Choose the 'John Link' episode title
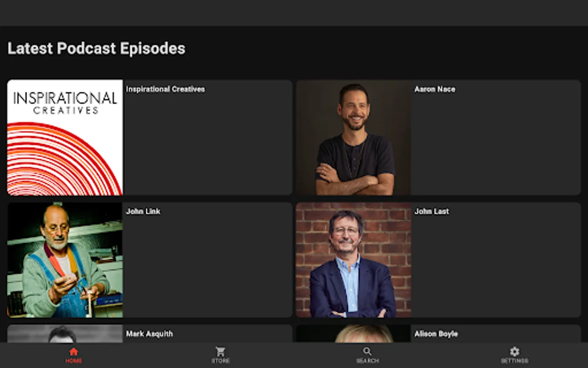 pyautogui.click(x=143, y=211)
